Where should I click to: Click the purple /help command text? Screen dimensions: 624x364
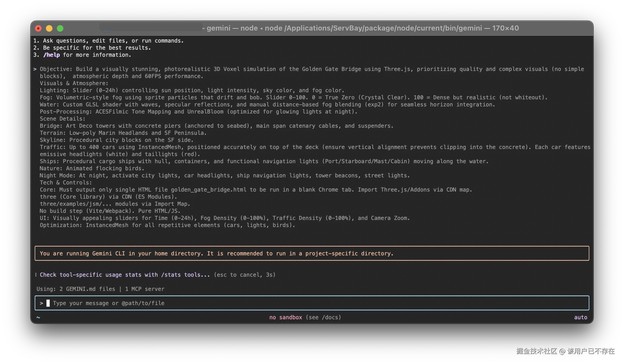click(x=52, y=55)
